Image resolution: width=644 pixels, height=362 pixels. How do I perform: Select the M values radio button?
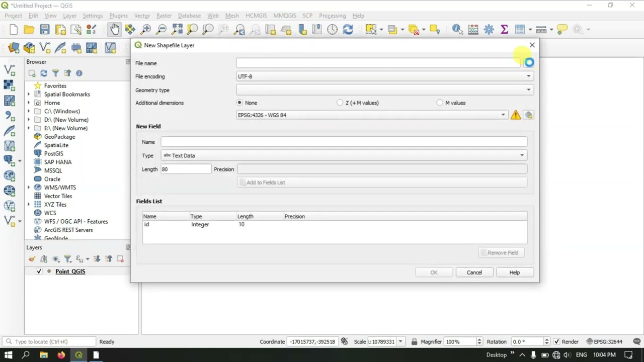point(440,103)
